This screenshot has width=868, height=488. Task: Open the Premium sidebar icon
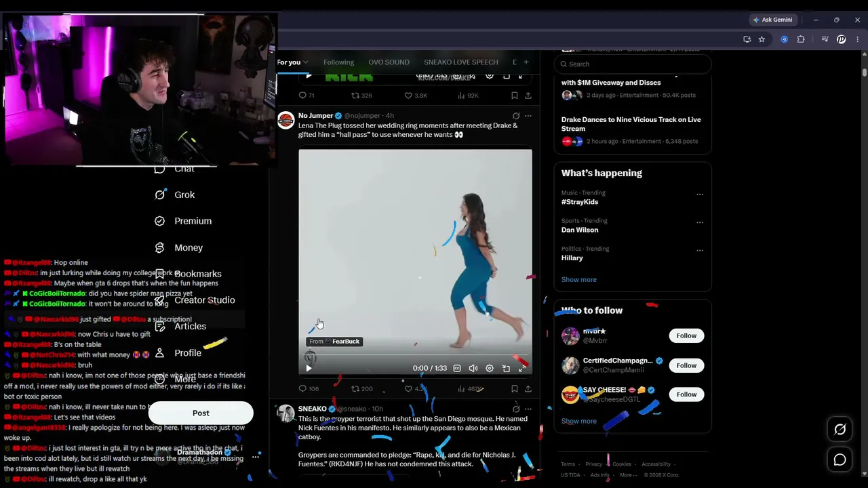[x=160, y=221]
